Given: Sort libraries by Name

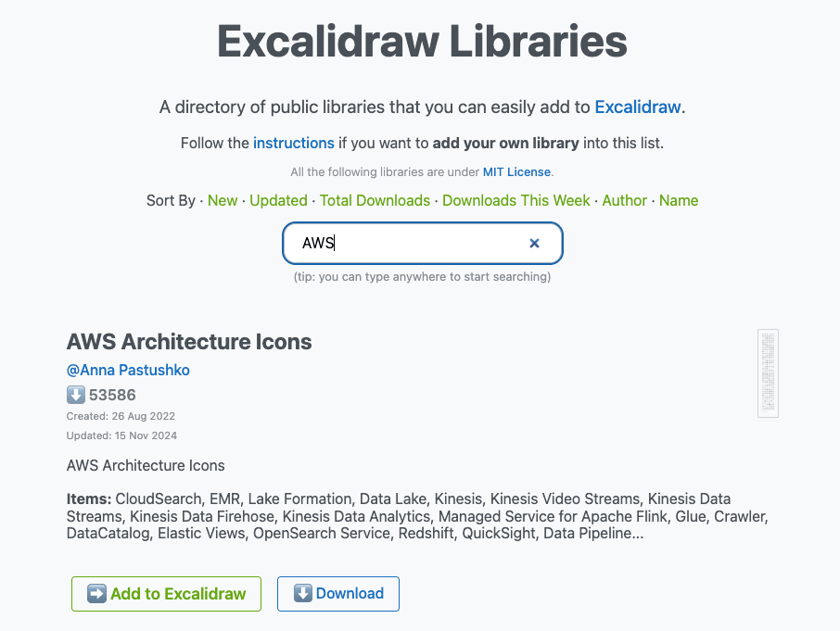Looking at the screenshot, I should point(679,200).
